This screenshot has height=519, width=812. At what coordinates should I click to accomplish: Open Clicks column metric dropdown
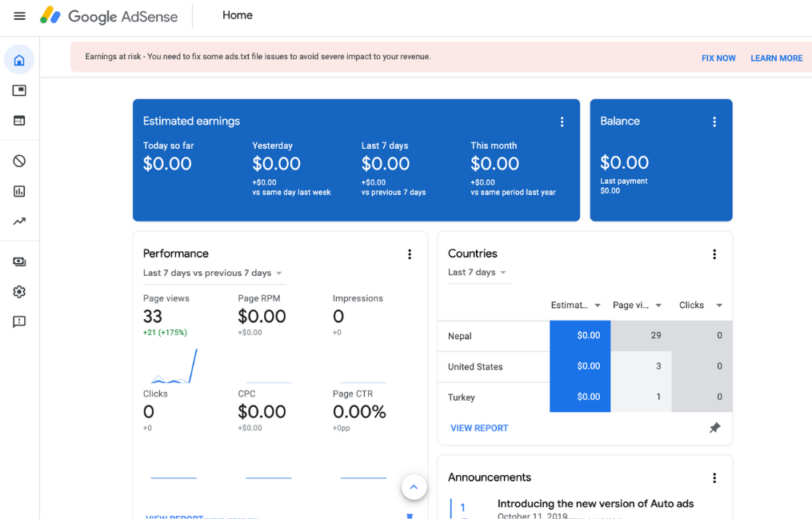(718, 305)
